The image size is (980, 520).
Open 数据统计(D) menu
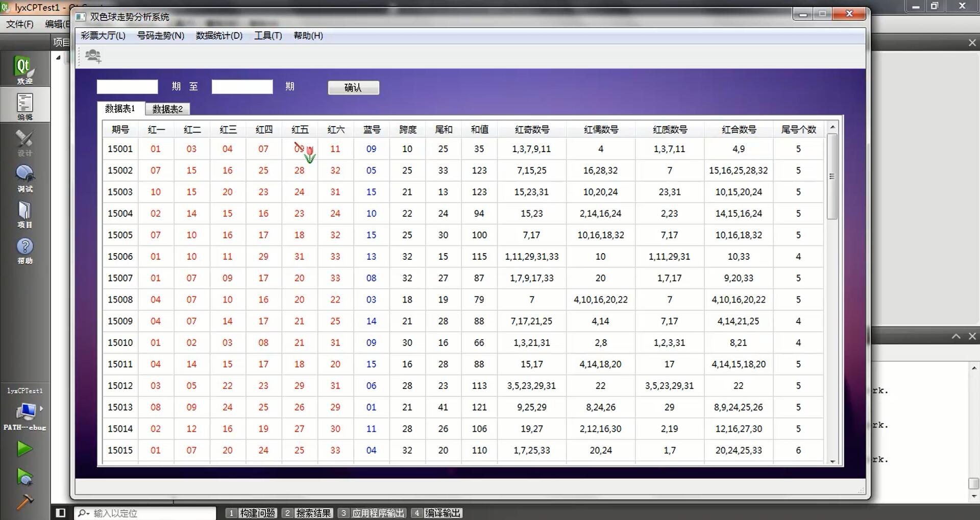pos(219,36)
